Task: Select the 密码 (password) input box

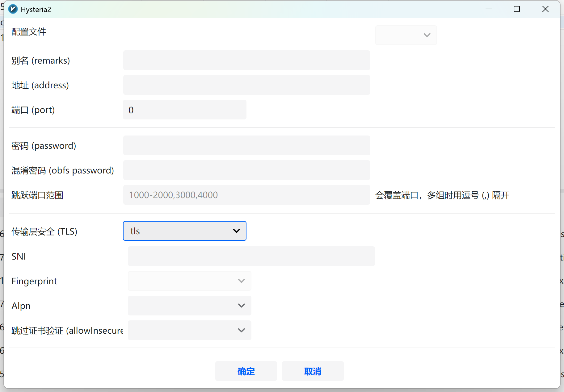Action: (x=246, y=146)
